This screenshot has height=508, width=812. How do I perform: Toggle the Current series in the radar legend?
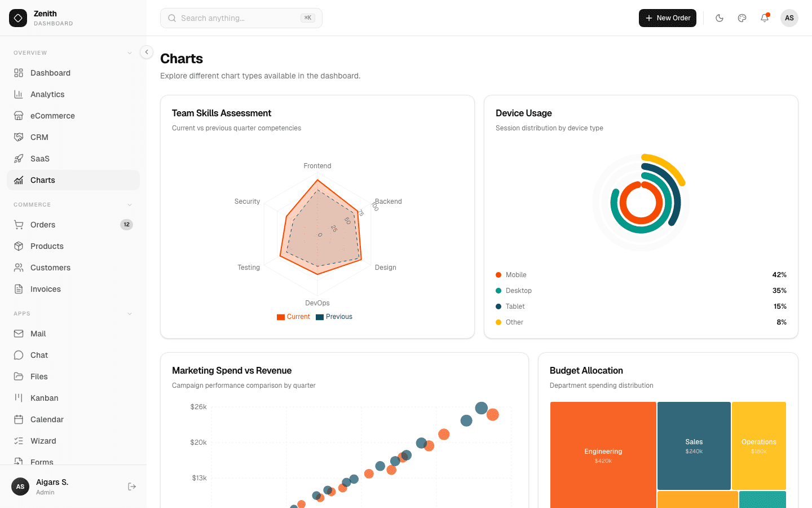pos(293,316)
